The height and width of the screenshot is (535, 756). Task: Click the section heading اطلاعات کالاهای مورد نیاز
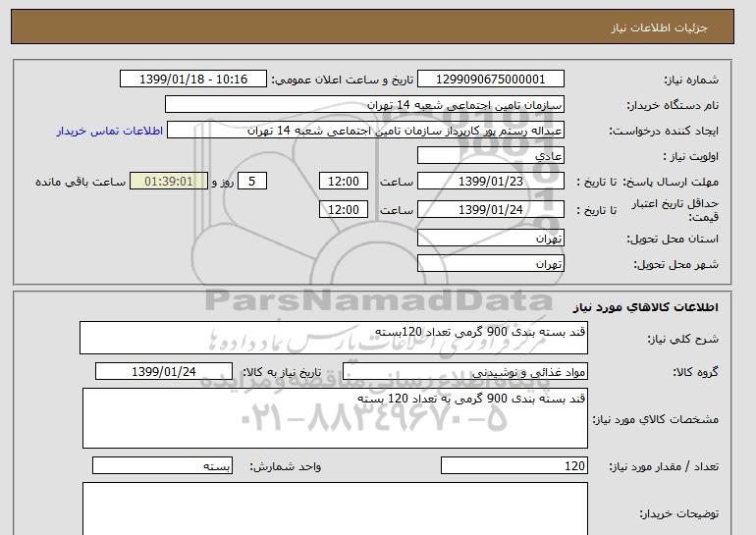pos(645,307)
